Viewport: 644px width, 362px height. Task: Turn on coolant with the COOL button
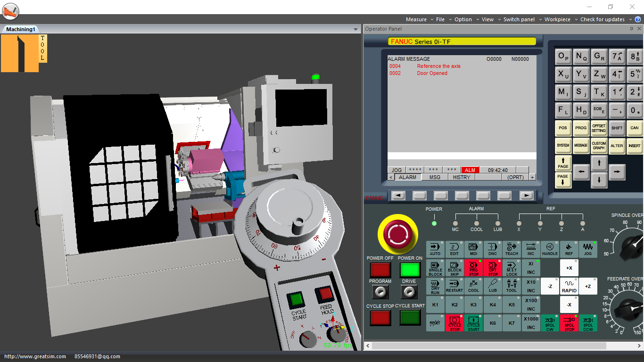click(473, 286)
